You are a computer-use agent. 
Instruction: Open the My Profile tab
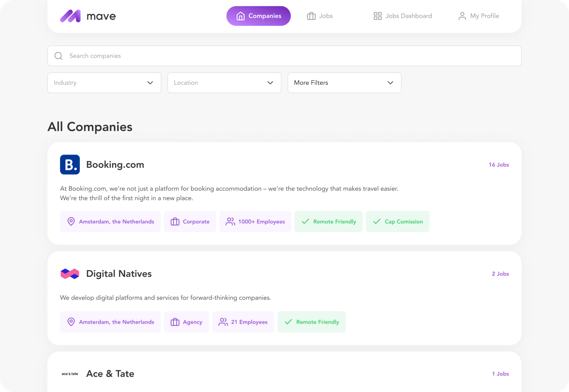coord(479,16)
